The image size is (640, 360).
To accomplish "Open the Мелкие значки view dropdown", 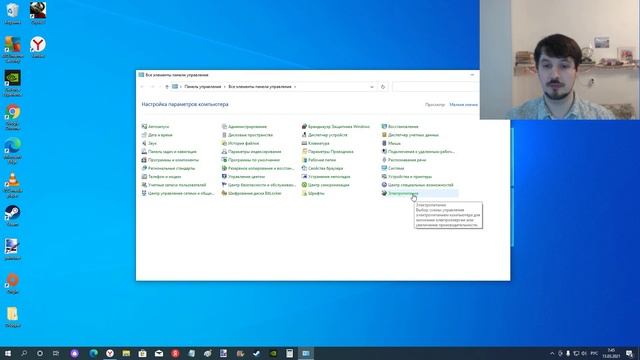I will click(x=463, y=105).
